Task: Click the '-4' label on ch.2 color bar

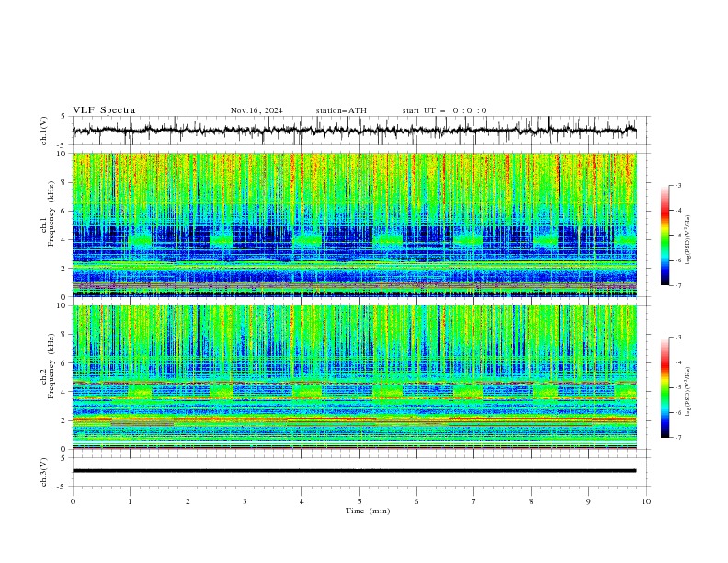Action: click(678, 362)
